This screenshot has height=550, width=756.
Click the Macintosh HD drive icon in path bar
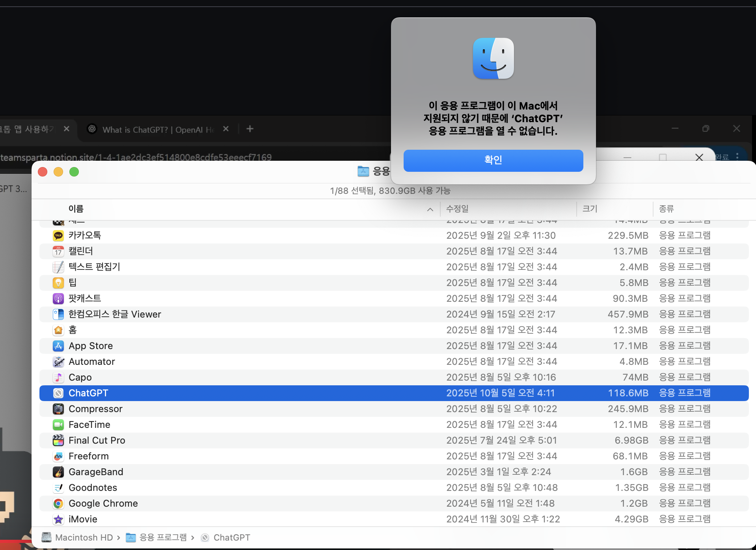click(x=47, y=537)
